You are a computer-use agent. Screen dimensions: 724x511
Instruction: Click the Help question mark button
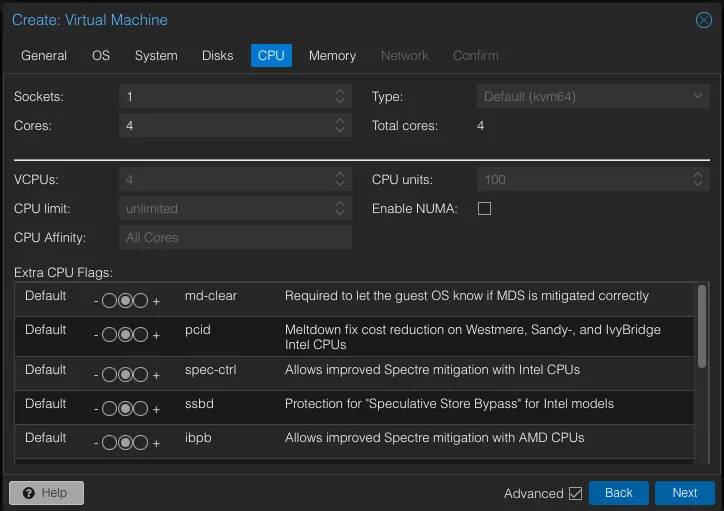46,493
